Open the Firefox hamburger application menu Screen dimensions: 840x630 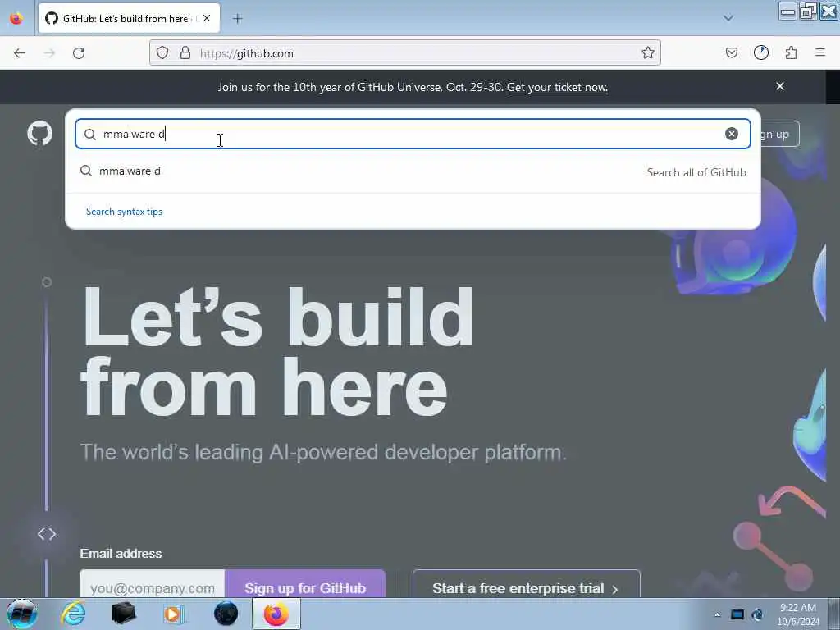[x=820, y=52]
